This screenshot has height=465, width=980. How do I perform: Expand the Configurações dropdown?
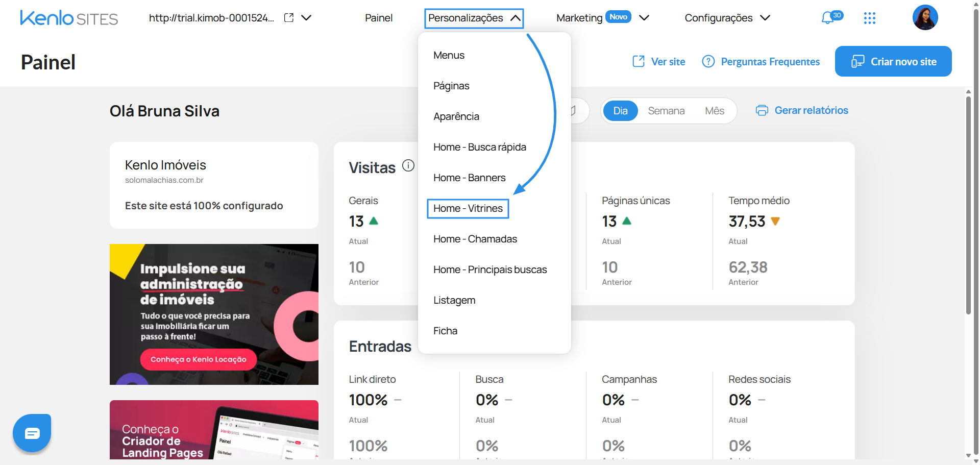tap(727, 18)
